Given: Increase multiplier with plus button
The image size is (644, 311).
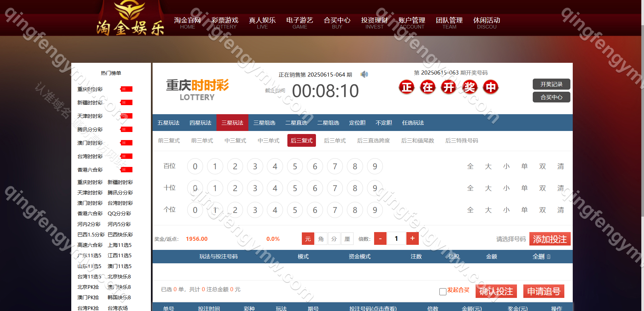Looking at the screenshot, I should point(412,238).
